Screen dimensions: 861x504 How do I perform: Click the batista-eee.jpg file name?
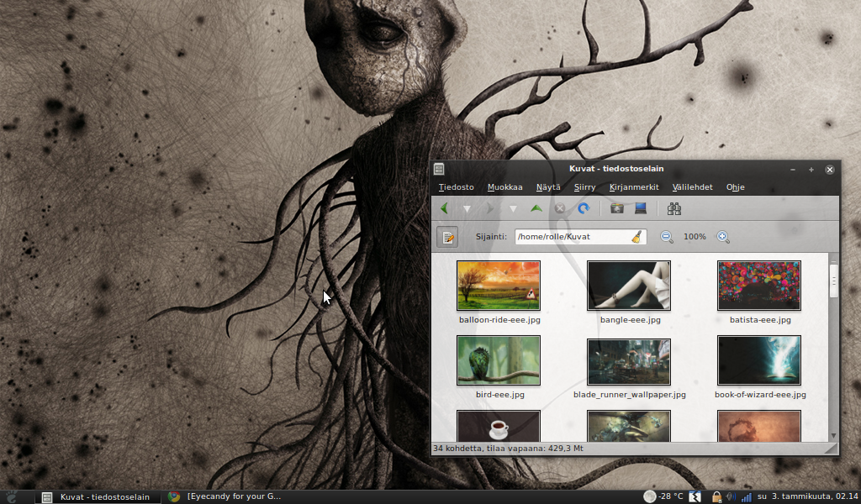[x=760, y=320]
